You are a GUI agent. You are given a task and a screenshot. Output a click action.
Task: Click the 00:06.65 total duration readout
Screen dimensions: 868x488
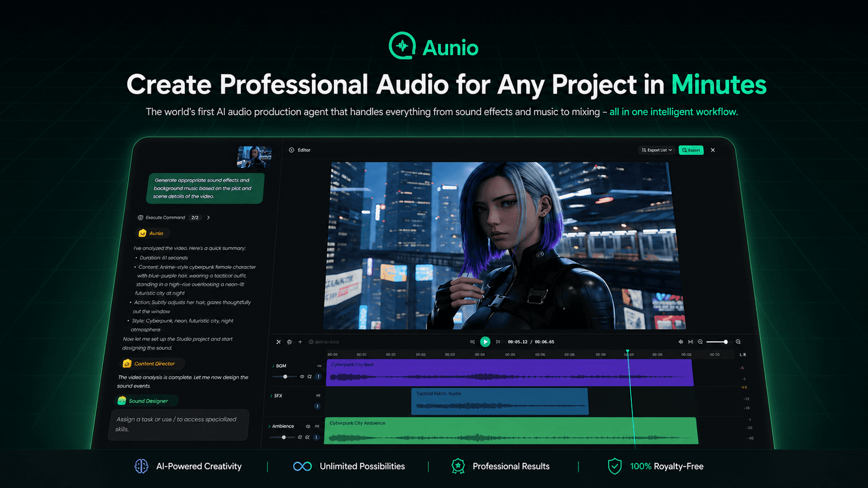click(545, 342)
